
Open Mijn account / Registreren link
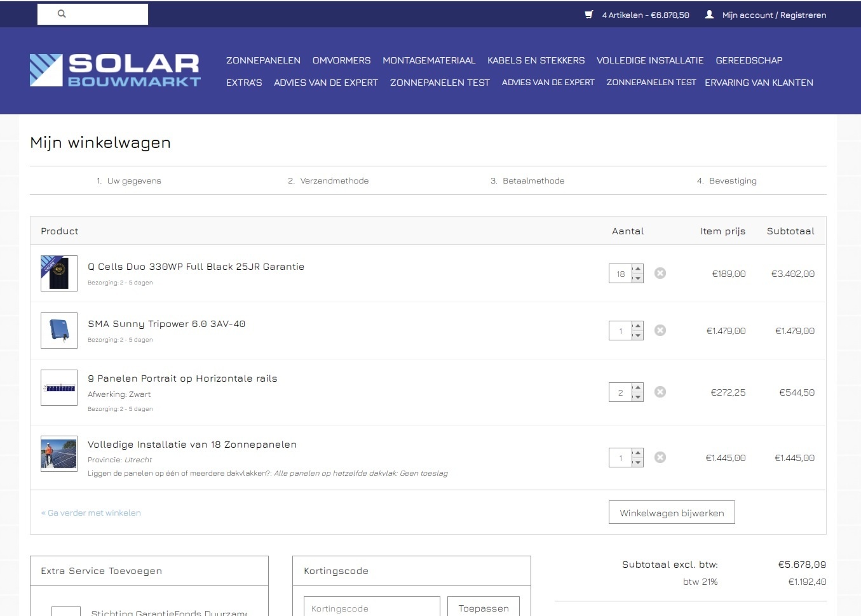click(x=774, y=15)
